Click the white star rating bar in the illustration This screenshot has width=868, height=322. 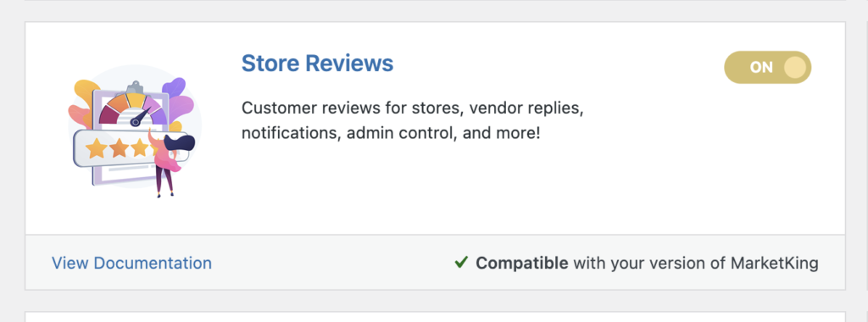tap(131, 148)
